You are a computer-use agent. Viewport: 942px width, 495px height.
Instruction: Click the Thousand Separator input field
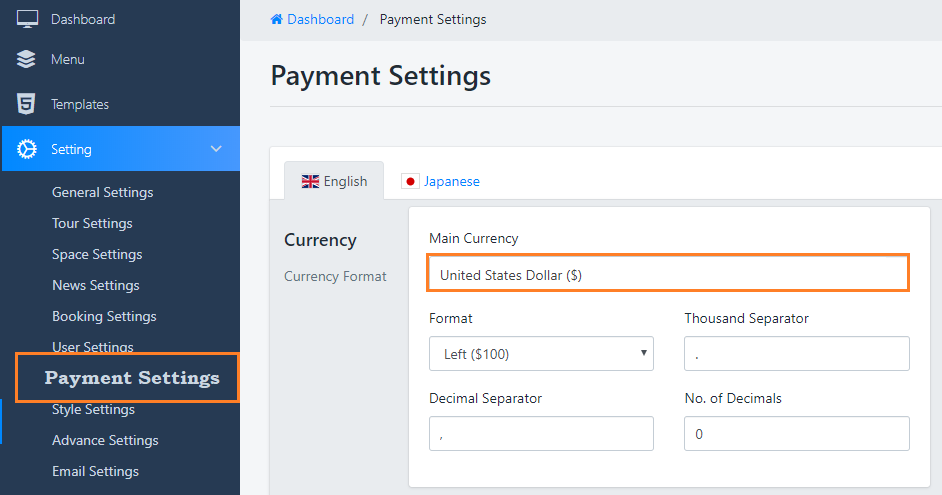(797, 354)
